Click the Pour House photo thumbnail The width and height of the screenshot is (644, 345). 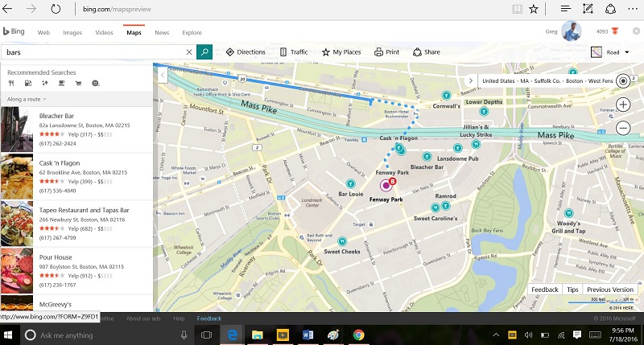pos(17,270)
